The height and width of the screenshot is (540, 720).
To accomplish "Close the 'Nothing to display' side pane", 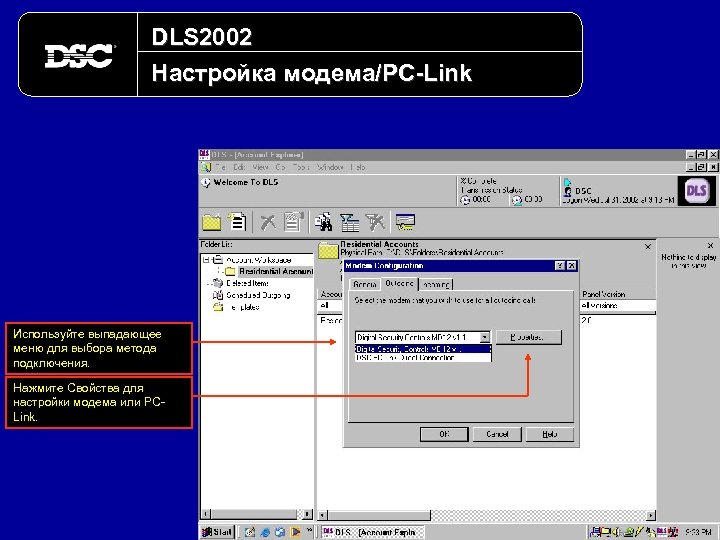I will tap(710, 246).
